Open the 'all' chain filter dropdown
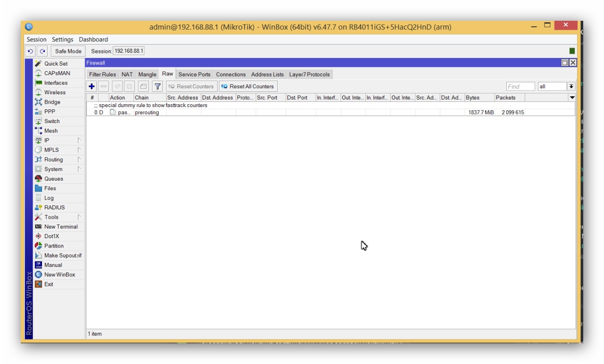Viewport: 604px width, 364px height. 571,86
